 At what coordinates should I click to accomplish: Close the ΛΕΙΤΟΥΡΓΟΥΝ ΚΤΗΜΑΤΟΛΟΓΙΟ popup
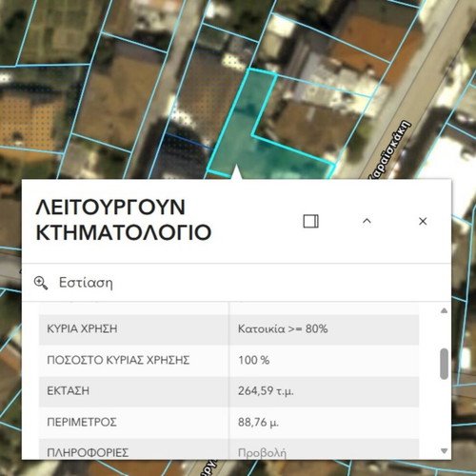pos(423,221)
